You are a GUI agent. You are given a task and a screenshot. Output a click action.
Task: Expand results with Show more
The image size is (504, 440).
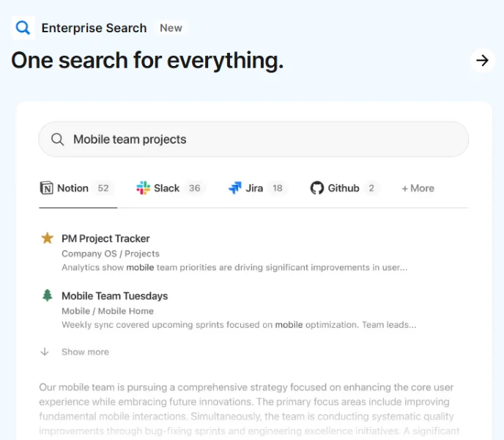pyautogui.click(x=85, y=352)
